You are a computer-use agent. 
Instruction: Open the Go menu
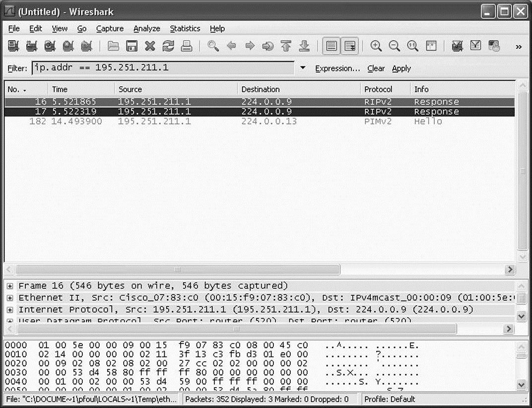(x=82, y=28)
